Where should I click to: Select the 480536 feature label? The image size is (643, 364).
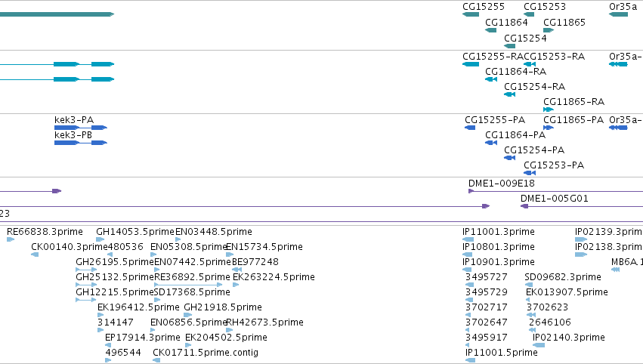tap(125, 247)
